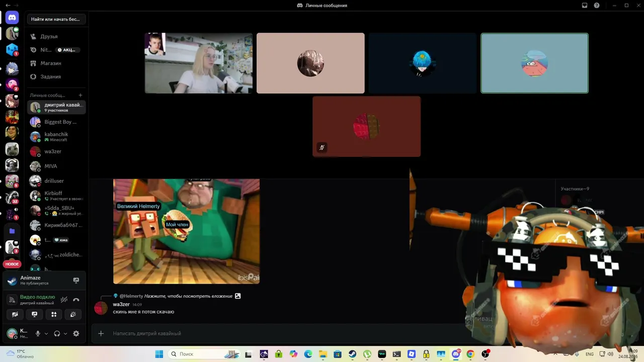Disconnect from the call with hang-up icon
Viewport: 644px width, 362px height.
coord(76,300)
